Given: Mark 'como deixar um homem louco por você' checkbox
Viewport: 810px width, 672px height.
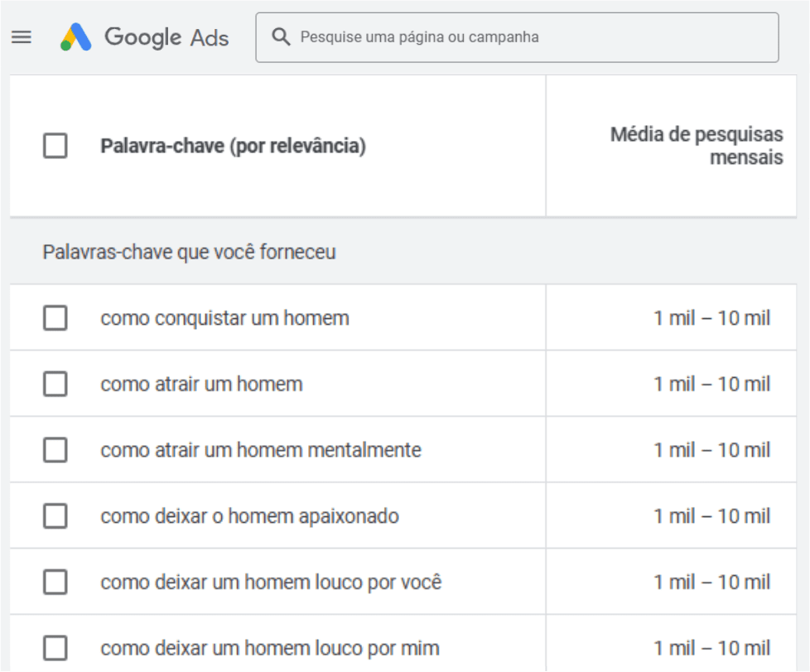Looking at the screenshot, I should (55, 583).
